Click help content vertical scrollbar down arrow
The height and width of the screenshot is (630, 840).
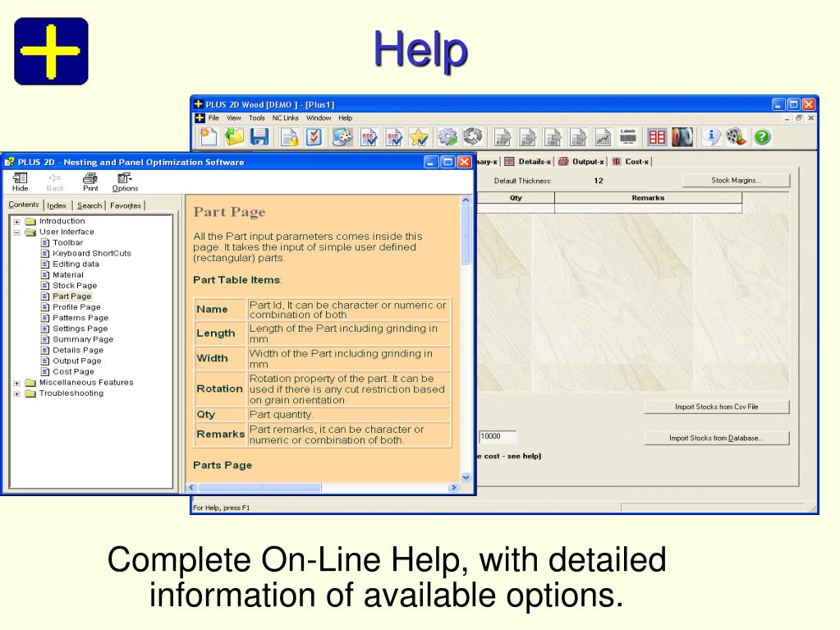coord(466,477)
